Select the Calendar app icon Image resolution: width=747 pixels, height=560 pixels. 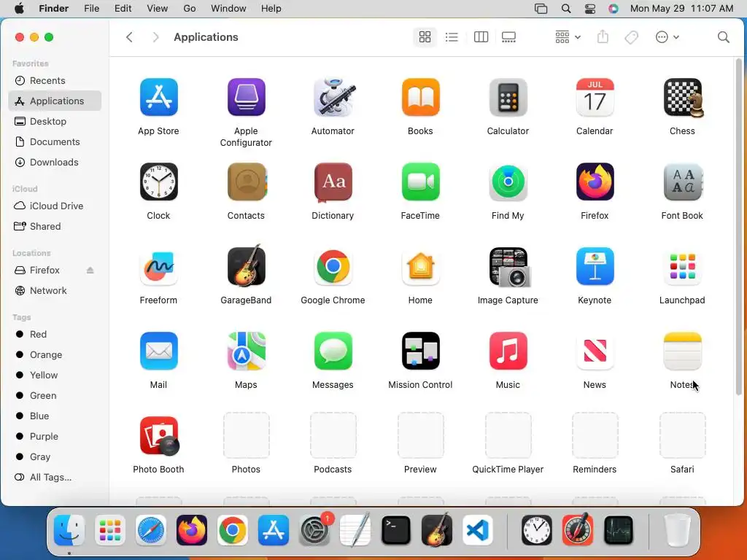[x=595, y=97]
